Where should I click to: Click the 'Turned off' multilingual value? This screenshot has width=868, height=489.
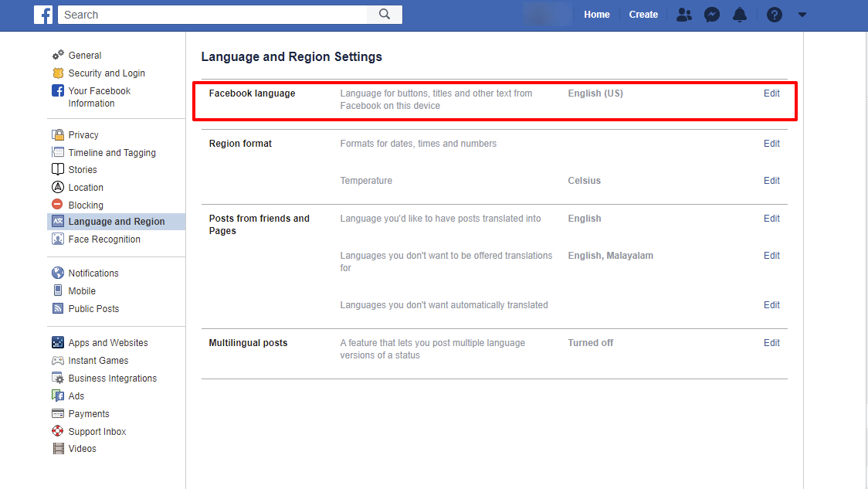[x=591, y=343]
